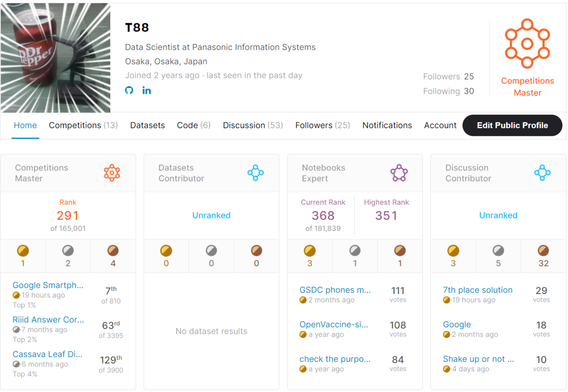The image size is (568, 392).
Task: Click the silver medal icon in Discussion card
Action: pyautogui.click(x=498, y=250)
